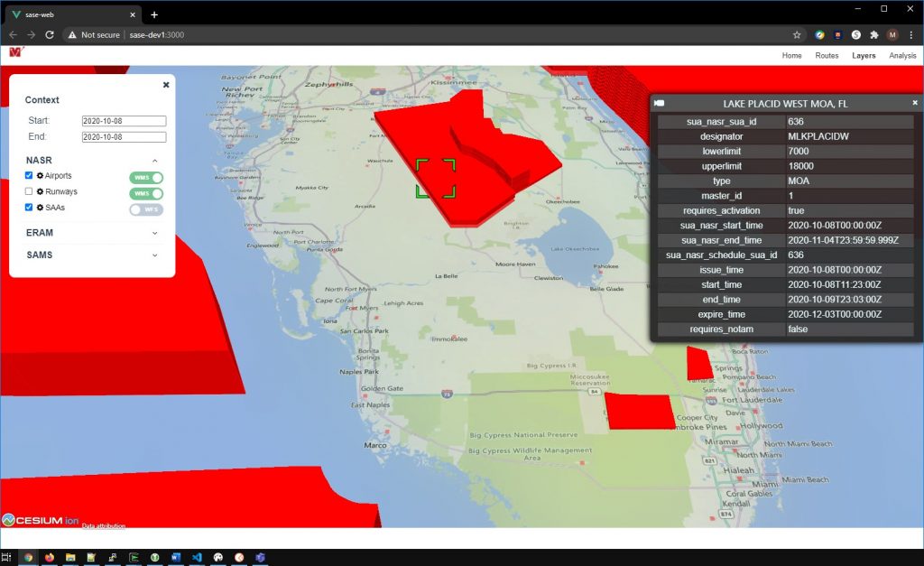Click the start_time value 2020-10-08T11:23:00Z

click(835, 284)
